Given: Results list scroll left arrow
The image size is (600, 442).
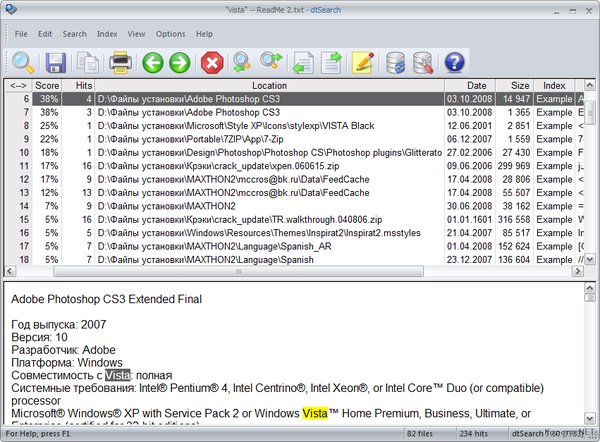Looking at the screenshot, I should pyautogui.click(x=10, y=271).
